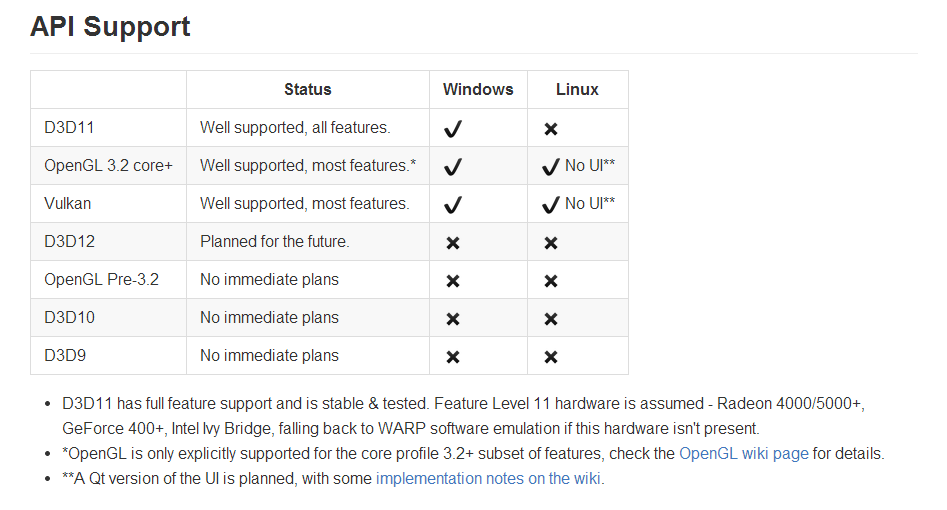947x510 pixels.
Task: Click the Linux column header
Action: click(577, 89)
